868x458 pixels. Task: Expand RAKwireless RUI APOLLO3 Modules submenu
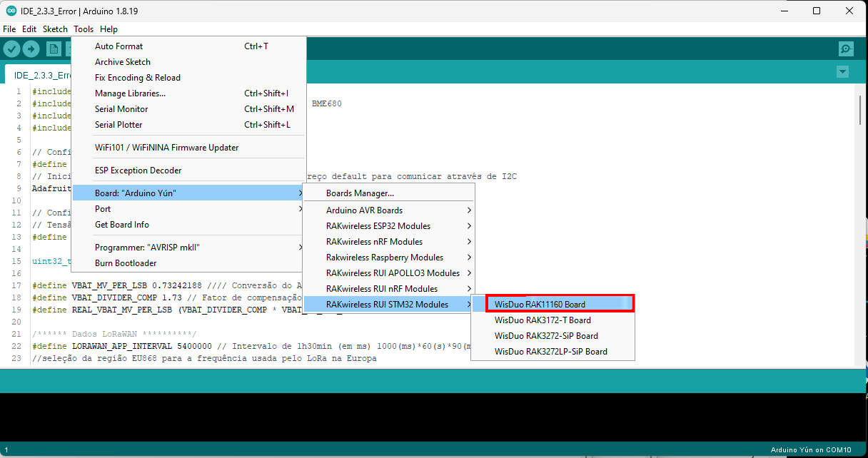[x=389, y=273]
